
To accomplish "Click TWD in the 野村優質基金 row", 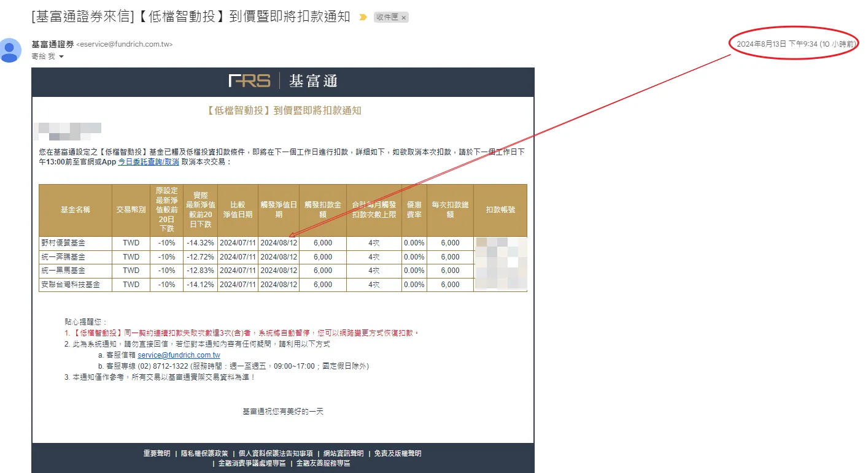I will pos(131,243).
